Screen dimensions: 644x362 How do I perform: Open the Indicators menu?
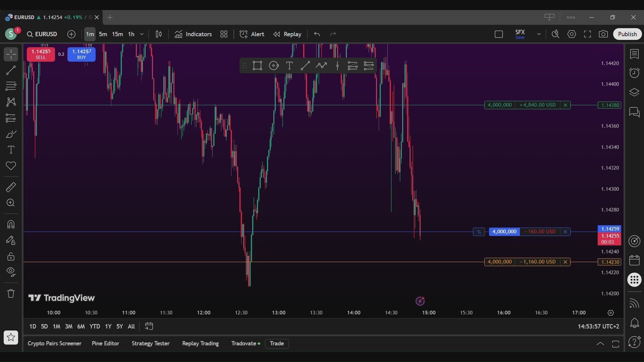[193, 34]
